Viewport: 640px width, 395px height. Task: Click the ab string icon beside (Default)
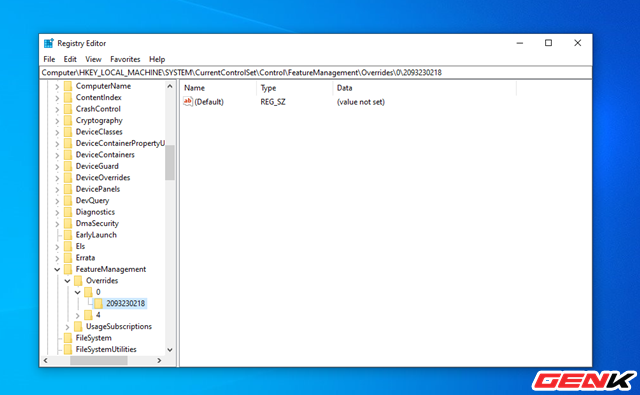[188, 102]
